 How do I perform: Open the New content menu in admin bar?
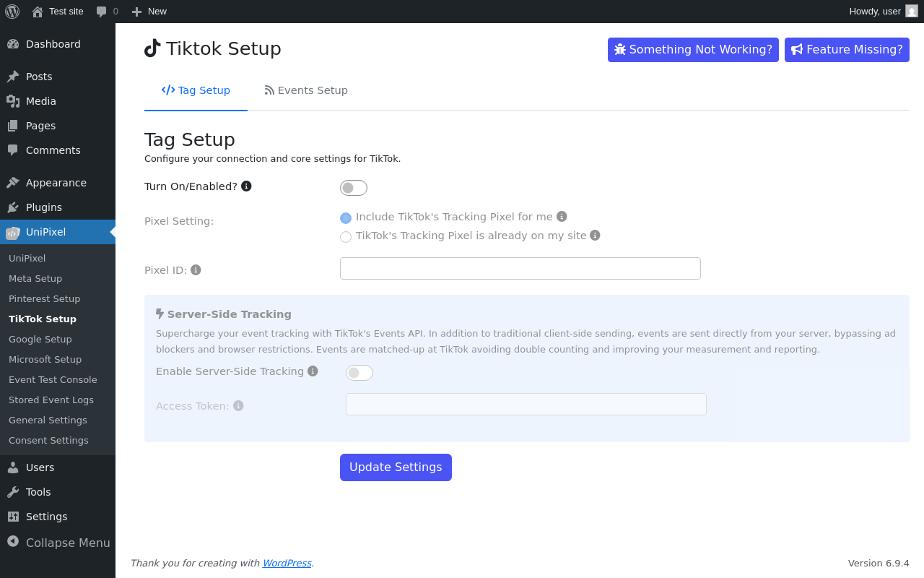click(149, 12)
